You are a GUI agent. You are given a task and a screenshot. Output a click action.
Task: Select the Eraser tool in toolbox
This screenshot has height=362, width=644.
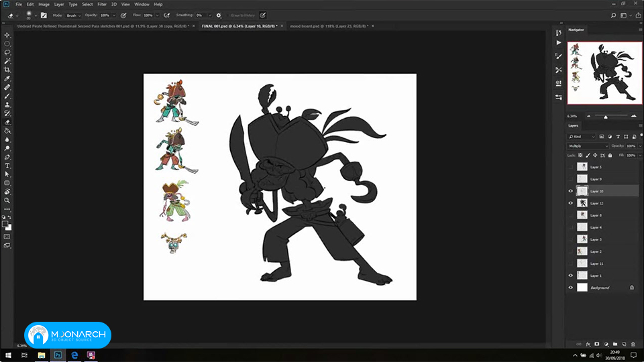pyautogui.click(x=7, y=122)
